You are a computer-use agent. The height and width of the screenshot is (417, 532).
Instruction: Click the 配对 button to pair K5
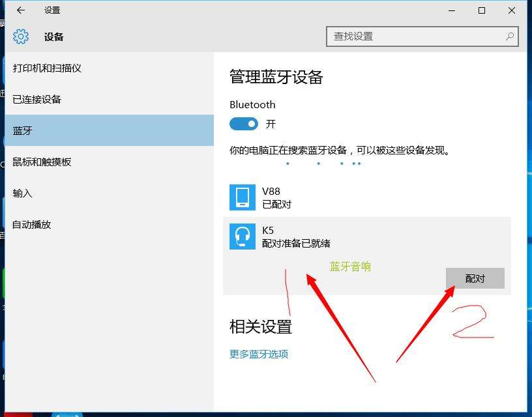tap(476, 278)
